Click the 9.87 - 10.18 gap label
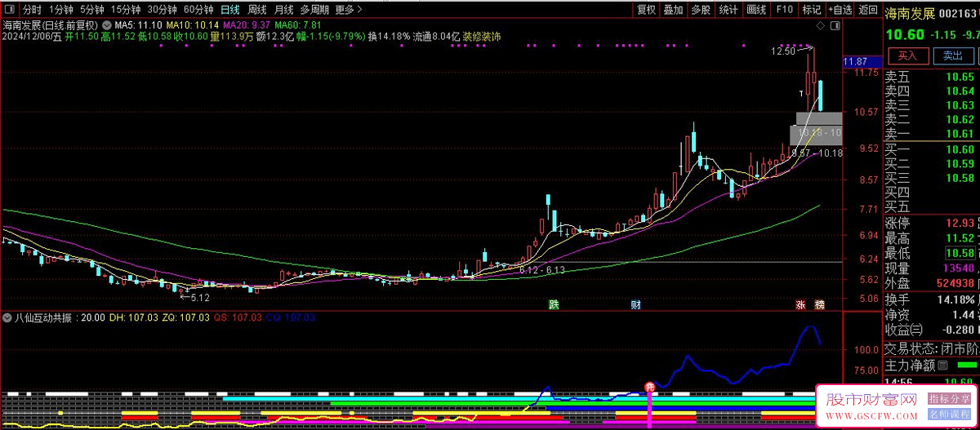Viewport: 980px width, 430px height. pyautogui.click(x=817, y=153)
